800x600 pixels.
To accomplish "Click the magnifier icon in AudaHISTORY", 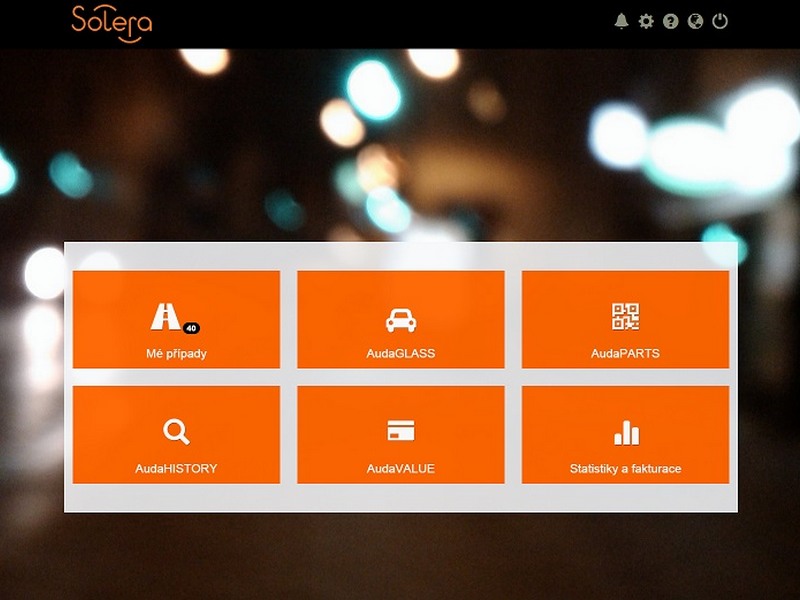I will coord(177,432).
